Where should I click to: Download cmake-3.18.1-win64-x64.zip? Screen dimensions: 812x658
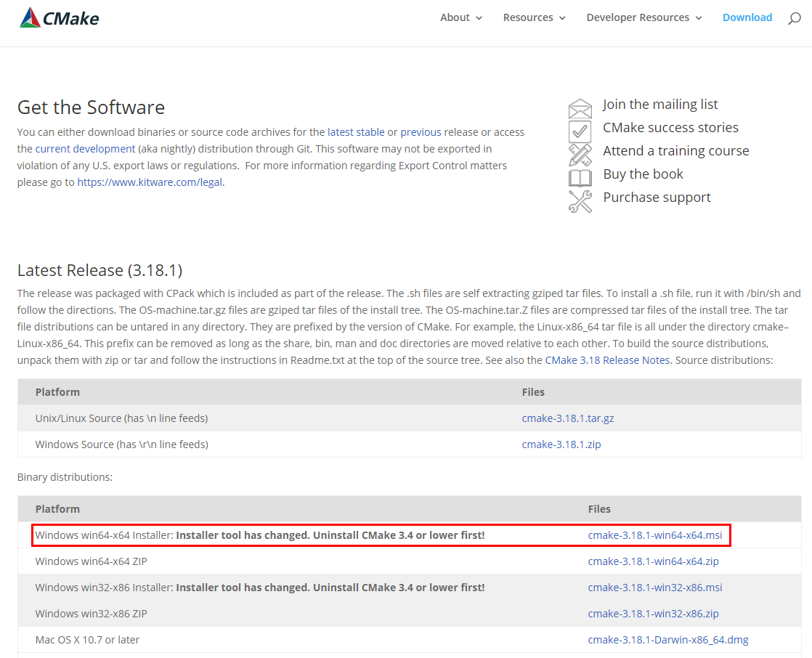(653, 561)
